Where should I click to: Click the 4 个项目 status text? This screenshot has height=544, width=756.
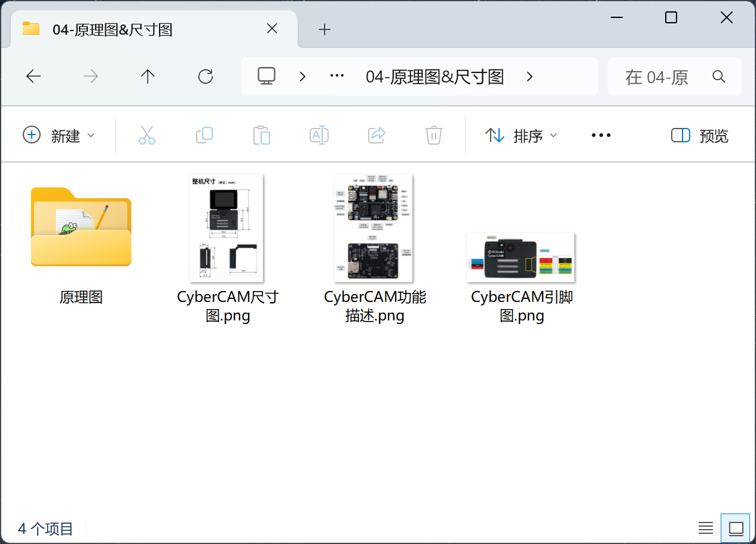[x=45, y=529]
